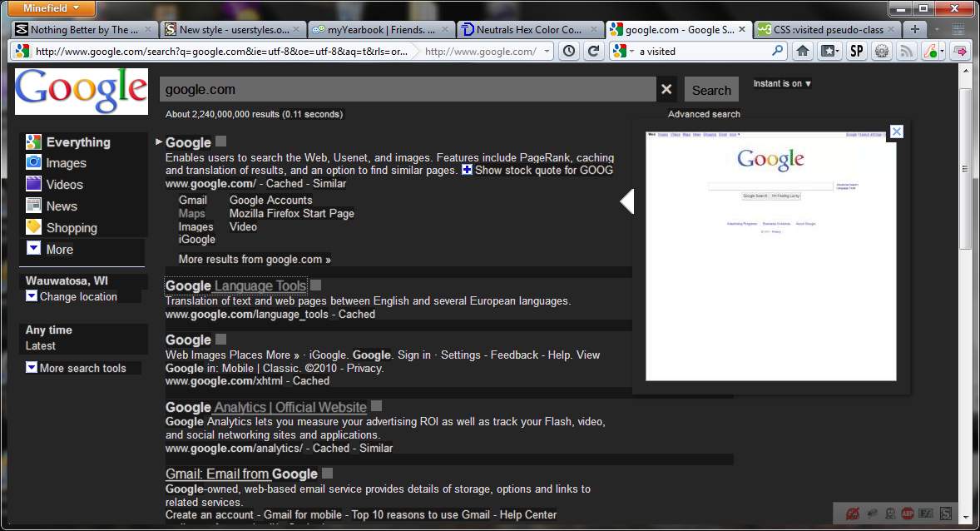
Task: Open dropdown arrow next to the Flash icon
Action: coord(942,52)
